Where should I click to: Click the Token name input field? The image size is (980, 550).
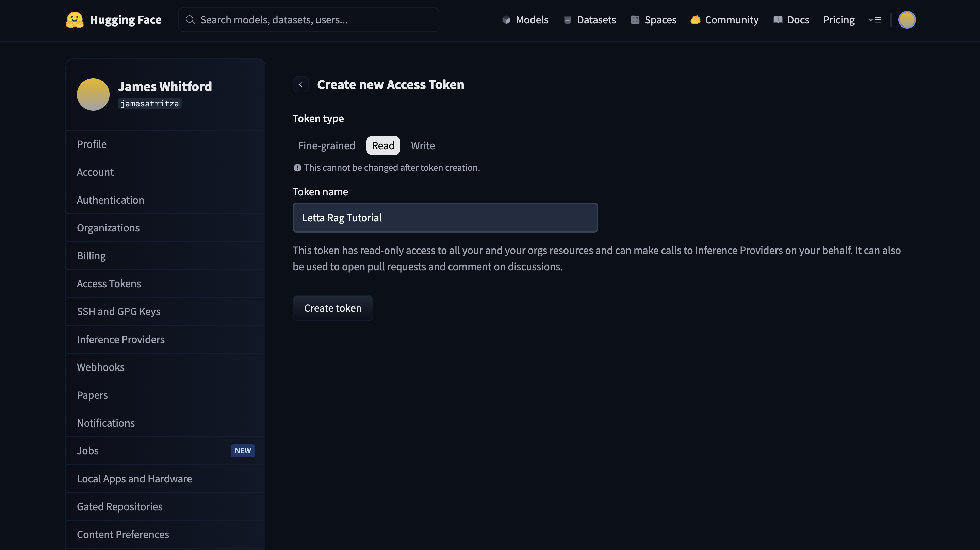(x=445, y=218)
